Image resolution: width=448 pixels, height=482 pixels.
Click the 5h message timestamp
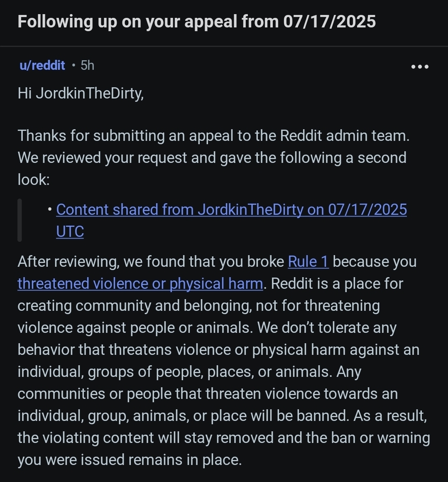click(88, 65)
